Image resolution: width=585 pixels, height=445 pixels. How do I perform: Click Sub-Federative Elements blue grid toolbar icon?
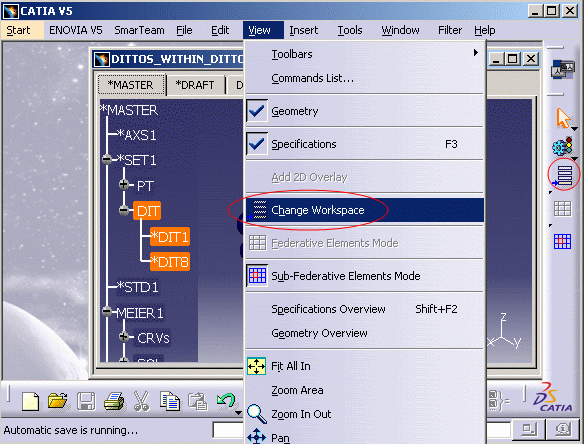point(562,241)
